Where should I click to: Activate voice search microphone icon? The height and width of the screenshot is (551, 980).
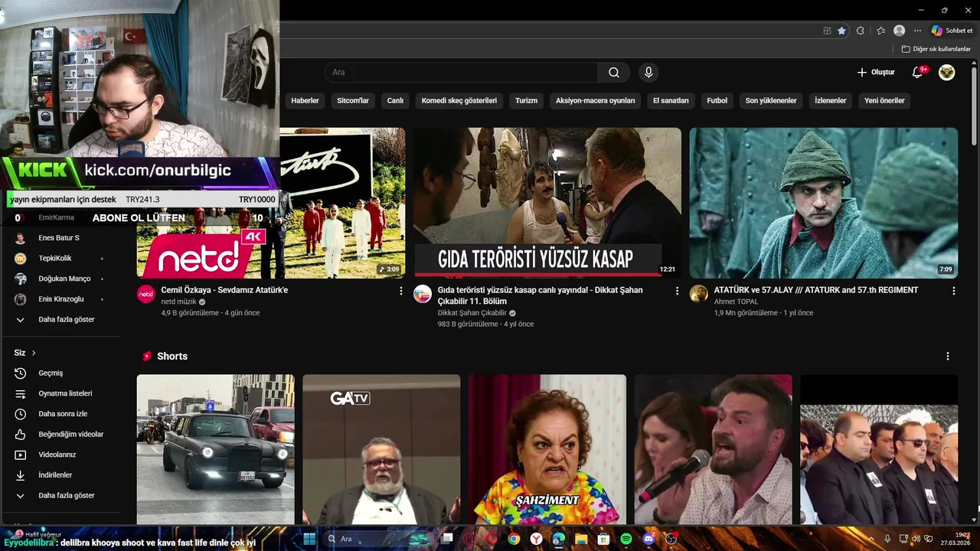click(x=648, y=73)
